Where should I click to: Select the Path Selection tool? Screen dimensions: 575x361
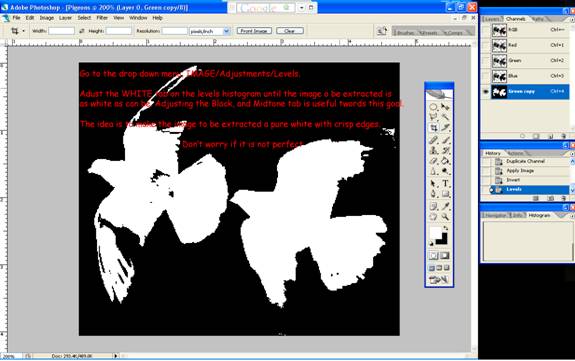coord(433,183)
